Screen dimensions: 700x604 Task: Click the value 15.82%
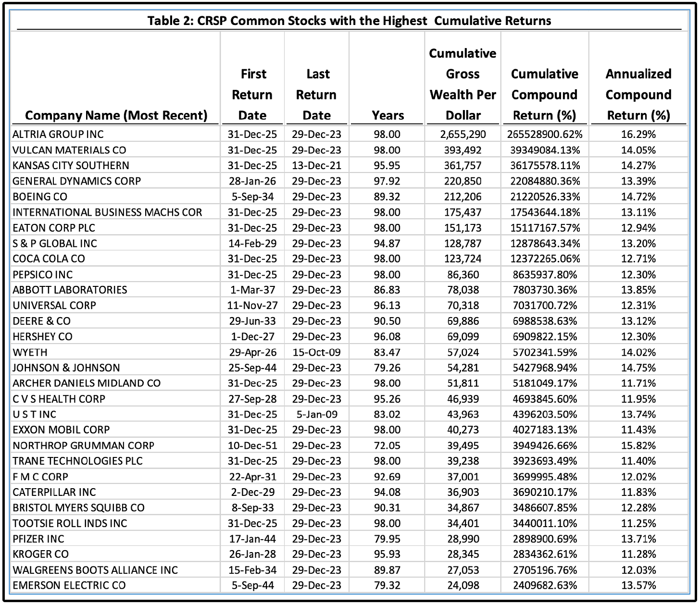[x=638, y=445]
